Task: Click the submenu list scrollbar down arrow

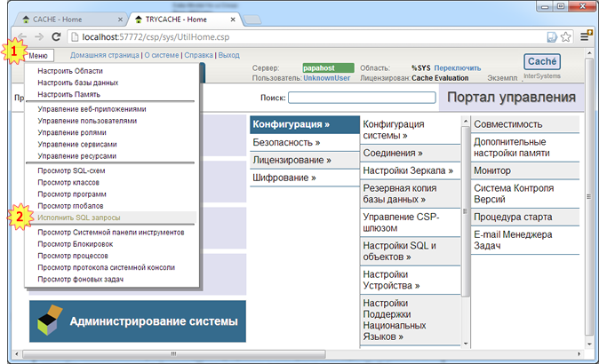Action: tap(466, 344)
